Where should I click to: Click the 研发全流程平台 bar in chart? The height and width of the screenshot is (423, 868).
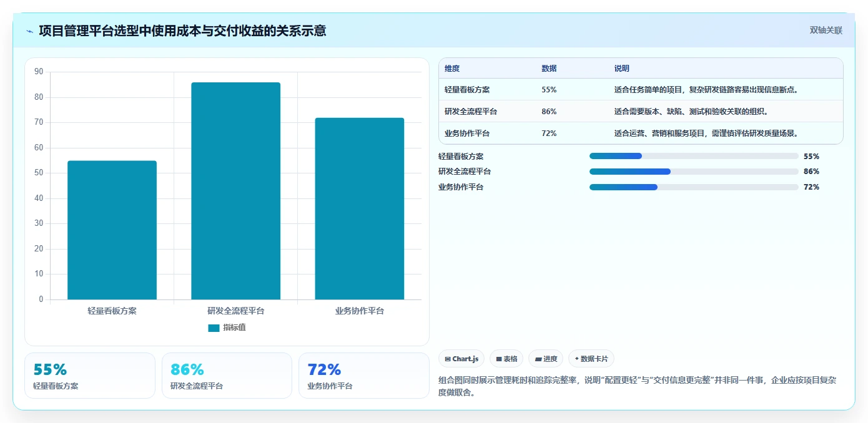tap(235, 191)
